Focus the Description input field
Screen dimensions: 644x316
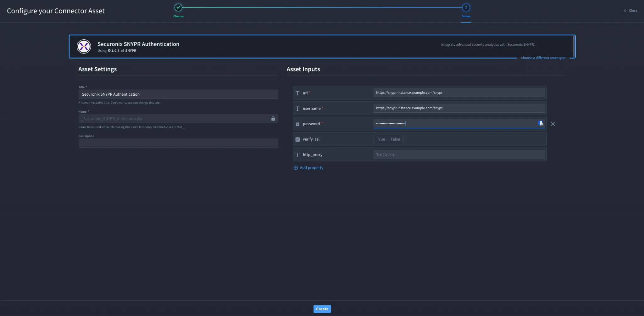tap(178, 143)
